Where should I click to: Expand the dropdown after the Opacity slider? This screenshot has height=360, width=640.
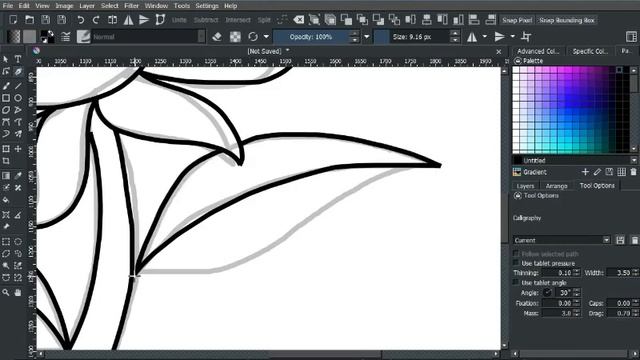click(x=367, y=37)
